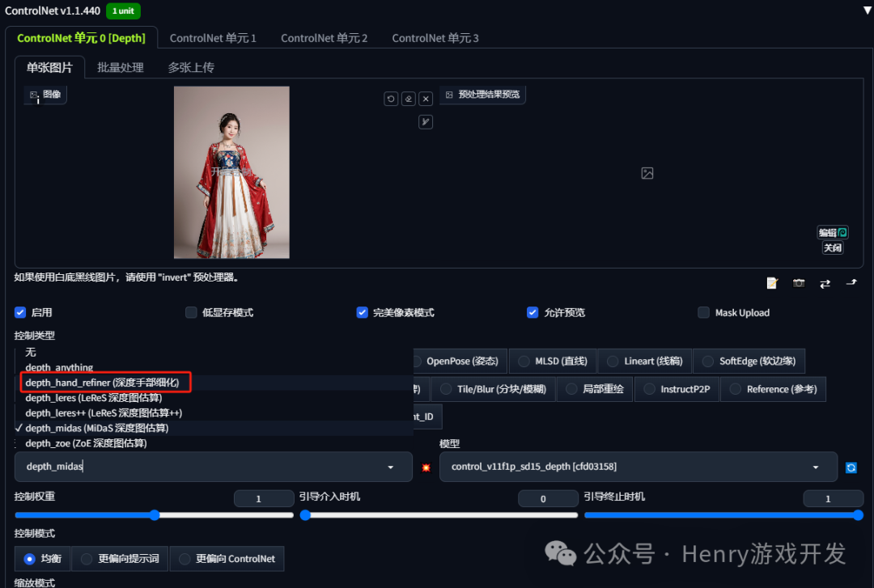Click the send-dimensions curved arrow icon
Image resolution: width=874 pixels, height=588 pixels.
pos(851,283)
